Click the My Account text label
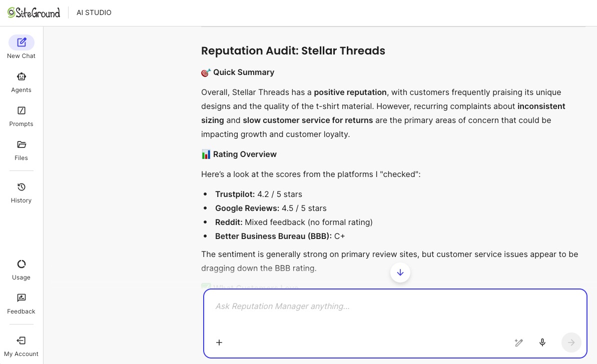The height and width of the screenshot is (364, 597). pos(21,353)
